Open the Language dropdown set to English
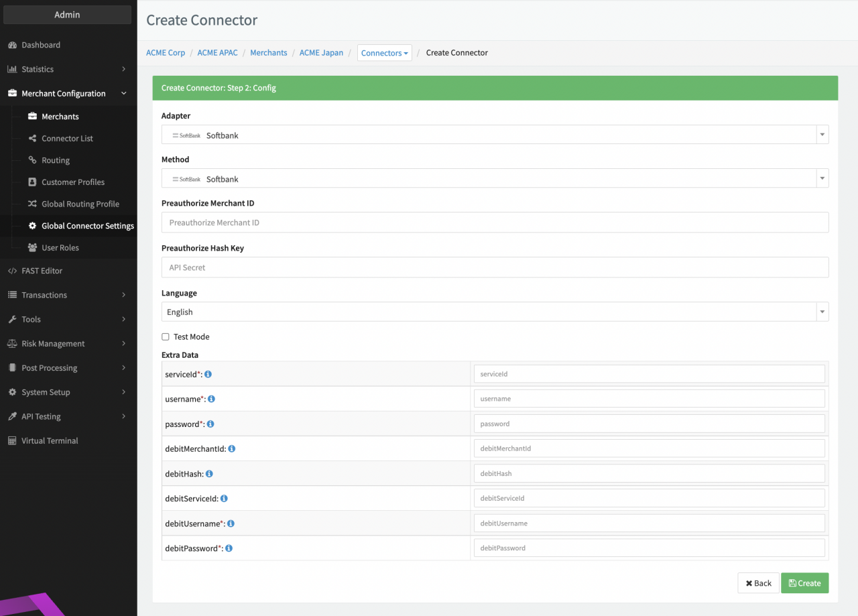 [x=495, y=312]
